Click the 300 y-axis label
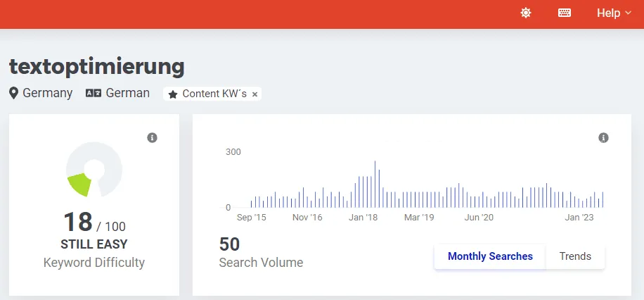644x300 pixels. point(233,152)
